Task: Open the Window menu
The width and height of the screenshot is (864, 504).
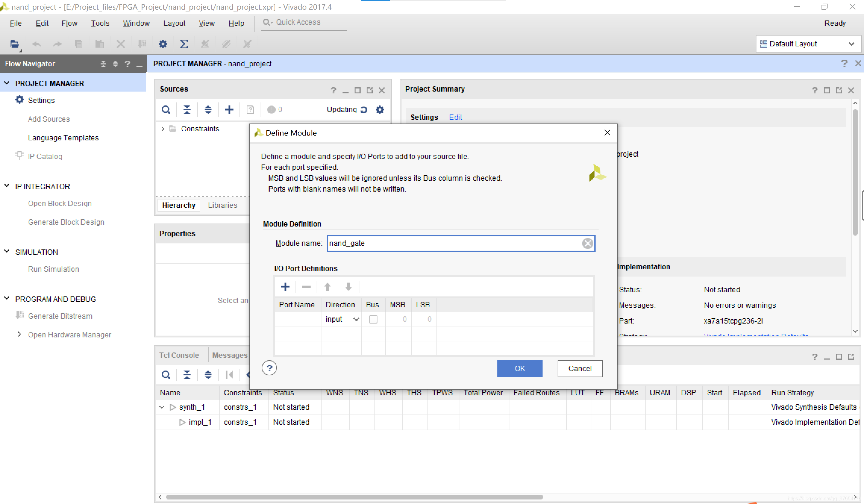Action: 136,23
